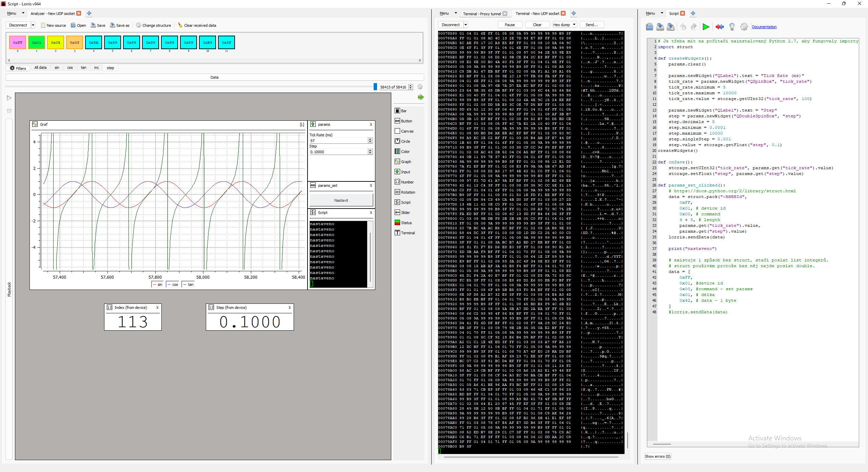Open the Disconnect dropdown arrow in Analyzer
The width and height of the screenshot is (868, 472).
tap(33, 25)
